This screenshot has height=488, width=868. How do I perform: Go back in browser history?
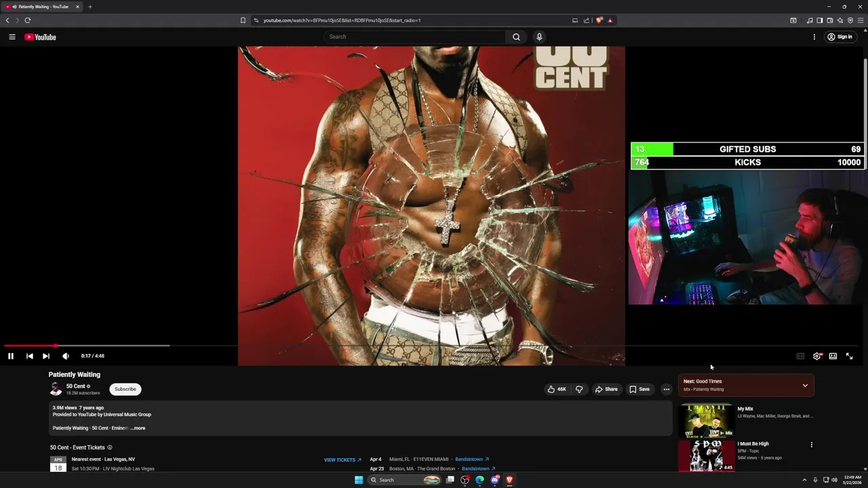click(x=7, y=20)
